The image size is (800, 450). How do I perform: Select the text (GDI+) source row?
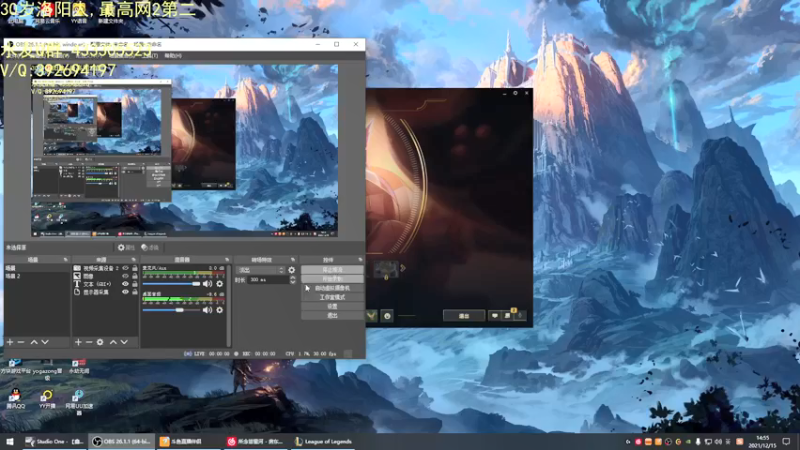pyautogui.click(x=106, y=284)
